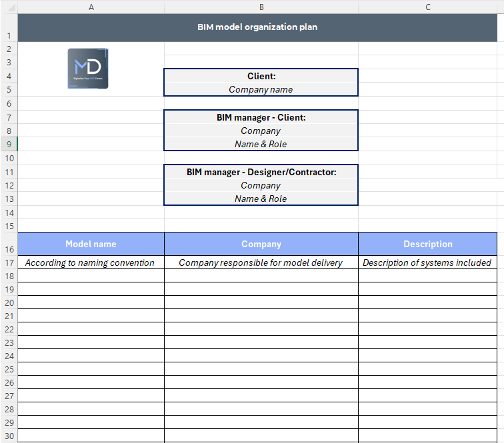
Task: Select column B header
Action: click(261, 7)
